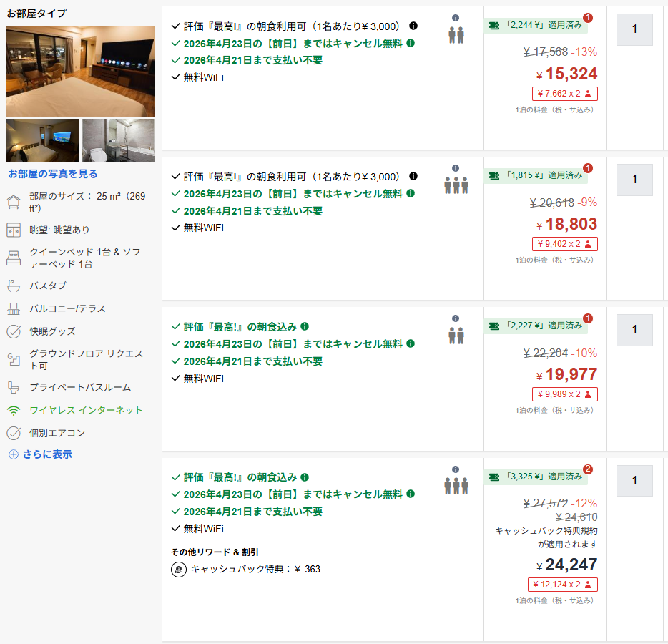This screenshot has width=668, height=644.
Task: Click three-guest occupancy icon in second row
Action: click(x=456, y=185)
